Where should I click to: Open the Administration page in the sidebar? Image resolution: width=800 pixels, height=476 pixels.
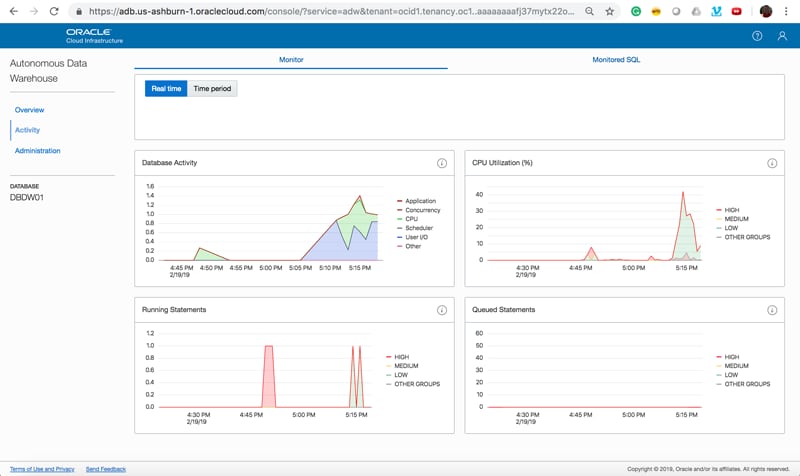37,151
